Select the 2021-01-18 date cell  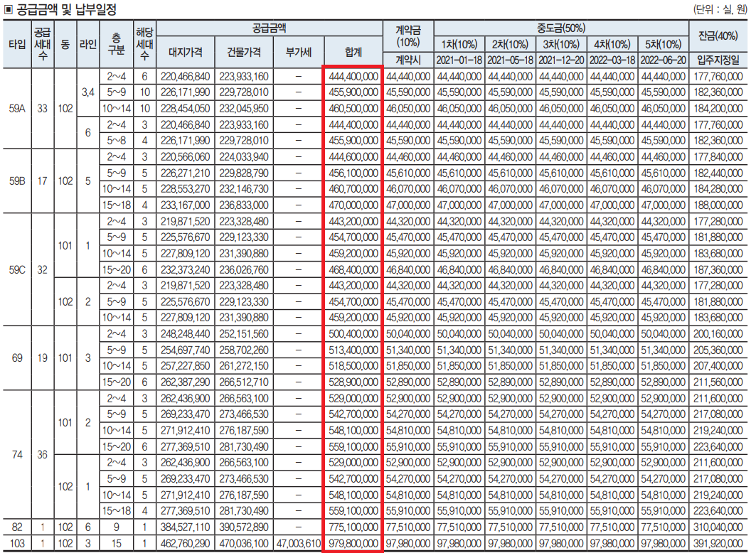[459, 60]
